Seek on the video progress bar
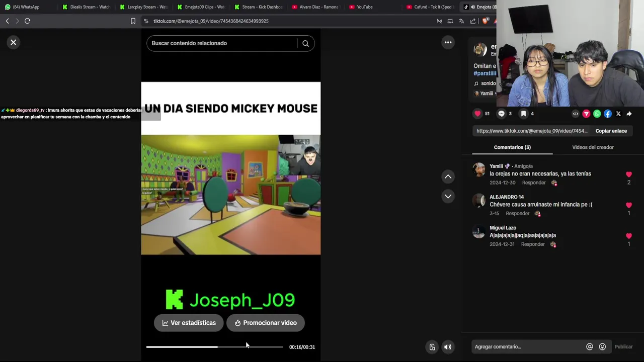This screenshot has width=644, height=362. (214, 347)
